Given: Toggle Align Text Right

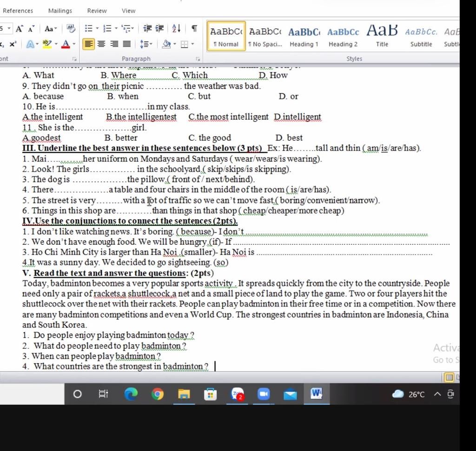Looking at the screenshot, I should coord(114,44).
